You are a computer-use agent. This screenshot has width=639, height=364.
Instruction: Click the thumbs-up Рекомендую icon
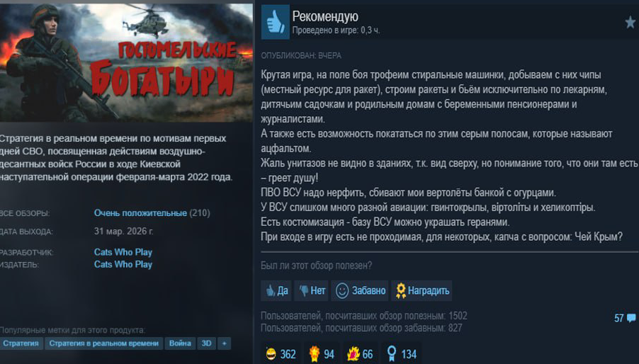[275, 22]
